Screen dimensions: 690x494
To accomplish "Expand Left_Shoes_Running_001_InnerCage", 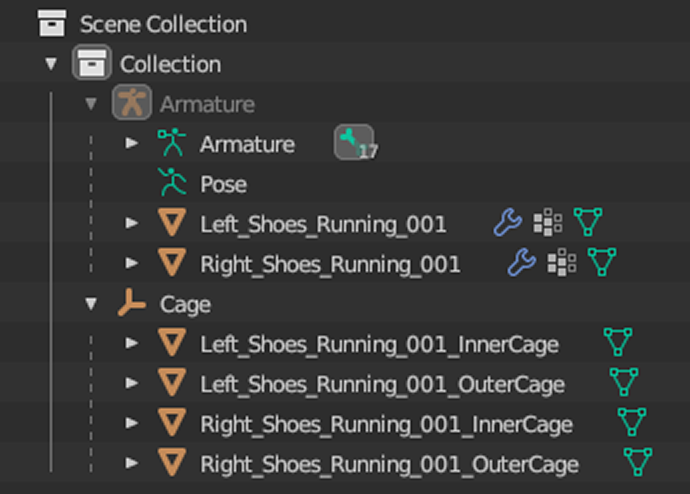I will [x=132, y=343].
